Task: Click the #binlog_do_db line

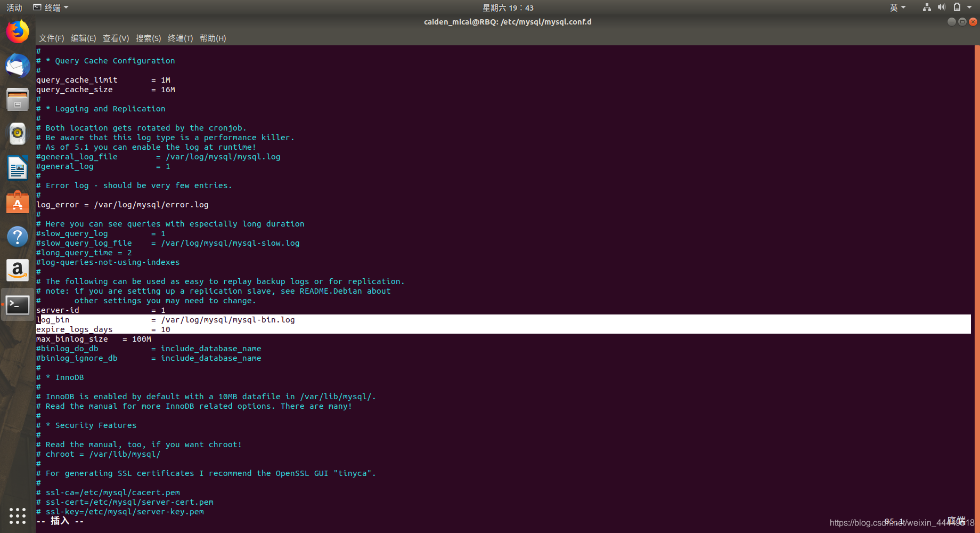Action: pos(149,349)
